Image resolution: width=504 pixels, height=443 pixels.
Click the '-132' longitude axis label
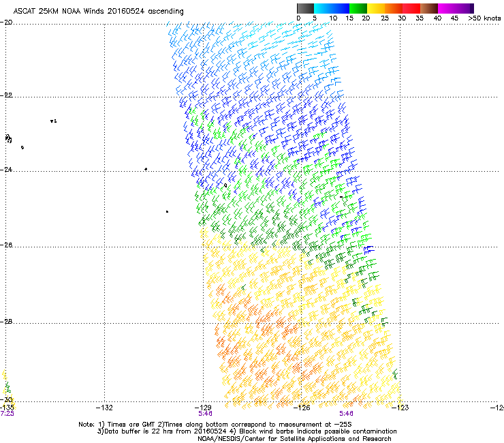(104, 408)
